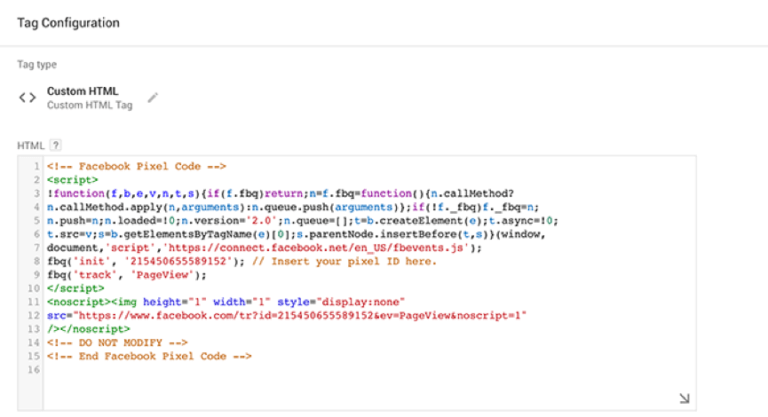The width and height of the screenshot is (768, 417).
Task: Click the noscript img tag on line 11
Action: point(226,302)
